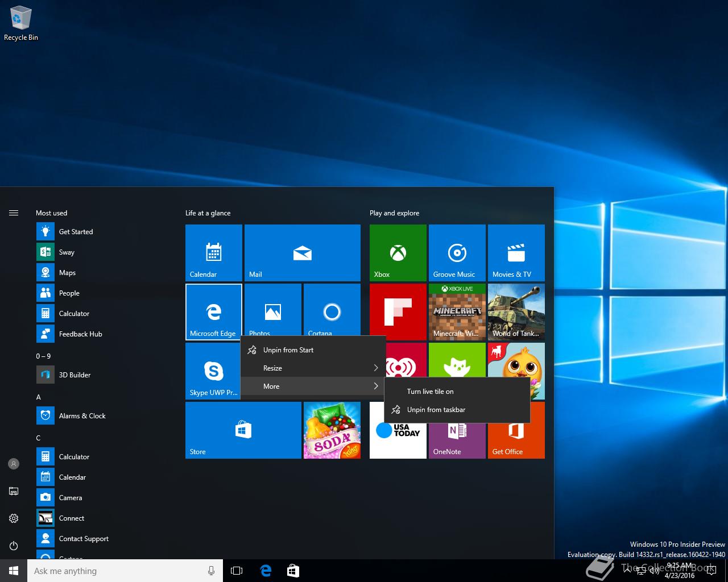Expand the Start hamburger menu
The image size is (728, 582).
14,213
